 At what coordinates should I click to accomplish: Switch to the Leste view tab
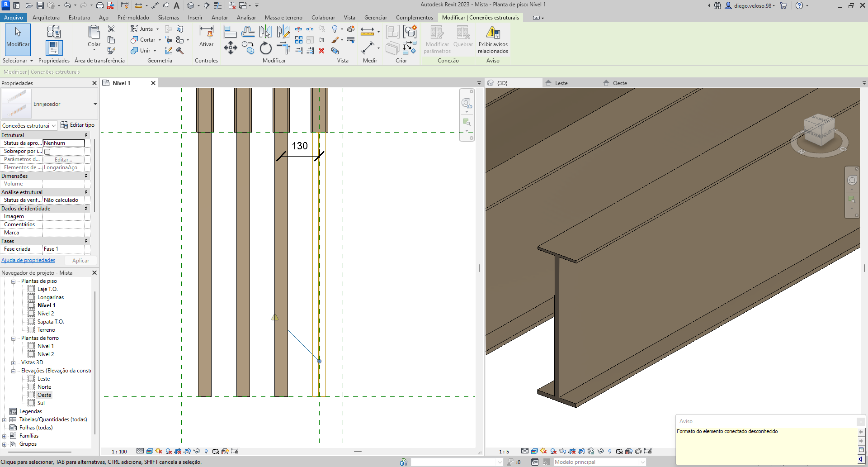pos(561,83)
